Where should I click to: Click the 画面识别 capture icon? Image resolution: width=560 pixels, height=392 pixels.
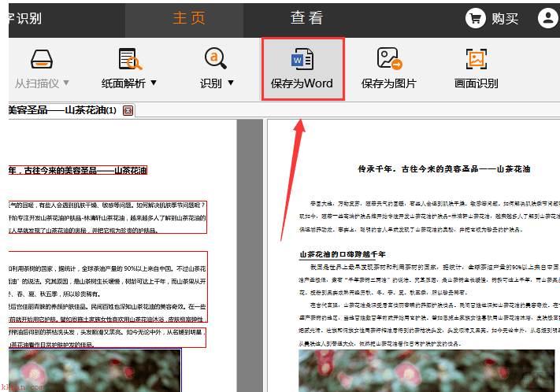point(477,59)
